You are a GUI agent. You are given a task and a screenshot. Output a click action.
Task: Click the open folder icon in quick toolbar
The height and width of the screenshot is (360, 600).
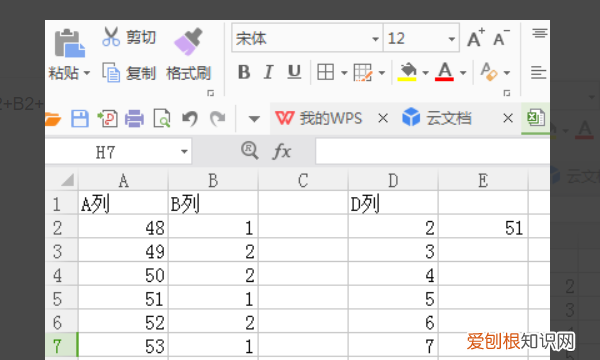52,119
